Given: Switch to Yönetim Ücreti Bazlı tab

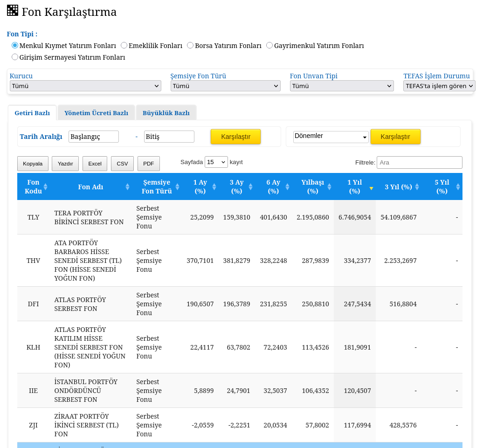Looking at the screenshot, I should pyautogui.click(x=96, y=113).
